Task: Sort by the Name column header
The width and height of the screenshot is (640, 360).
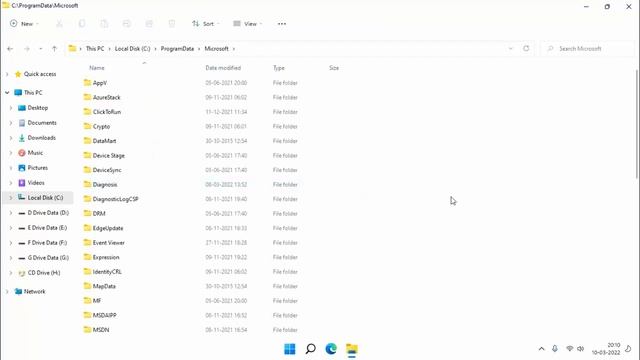Action: tap(97, 68)
